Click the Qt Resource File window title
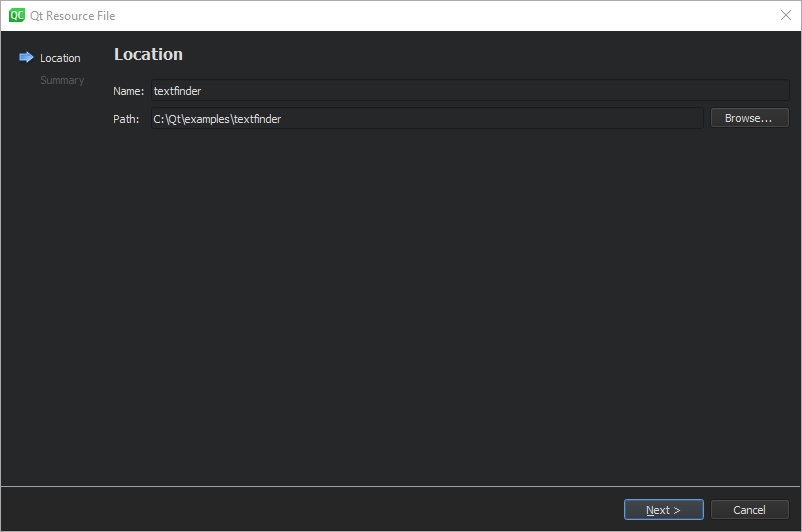Image resolution: width=802 pixels, height=532 pixels. [73, 16]
